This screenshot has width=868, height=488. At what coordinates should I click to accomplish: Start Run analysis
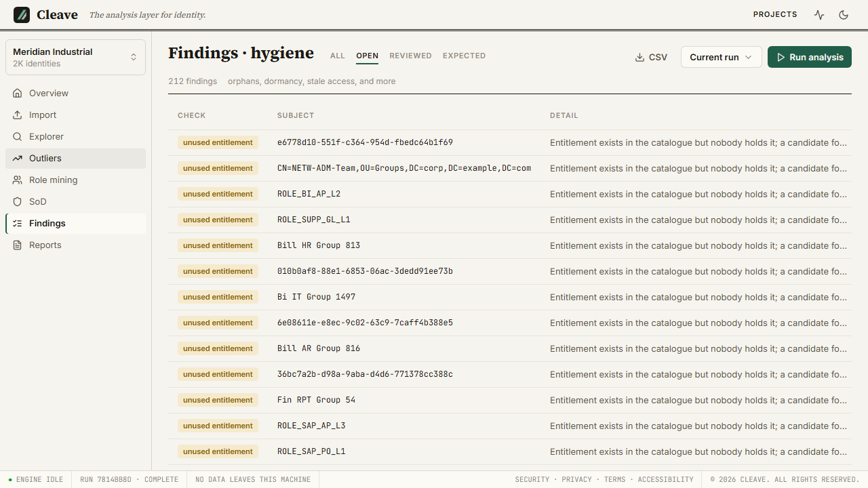point(810,58)
